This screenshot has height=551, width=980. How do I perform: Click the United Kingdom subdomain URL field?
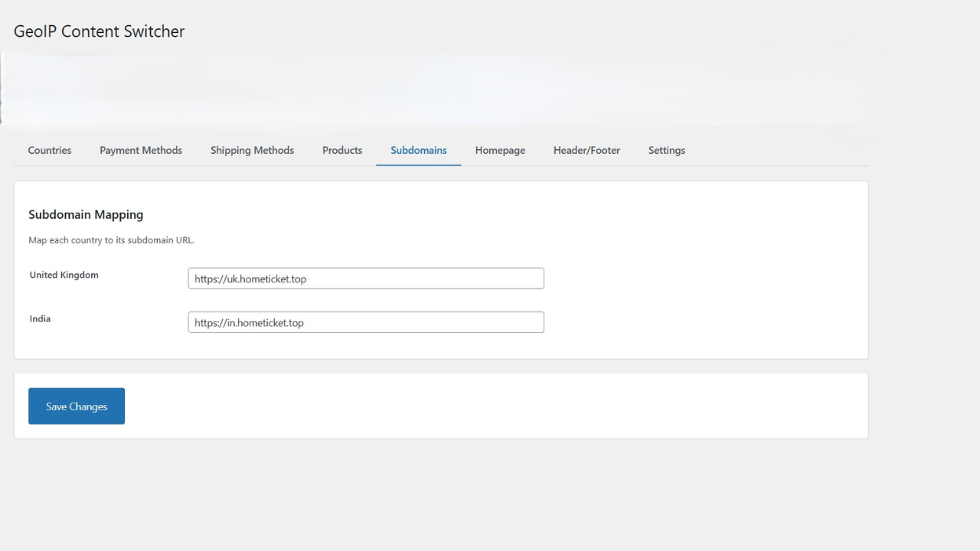[365, 278]
